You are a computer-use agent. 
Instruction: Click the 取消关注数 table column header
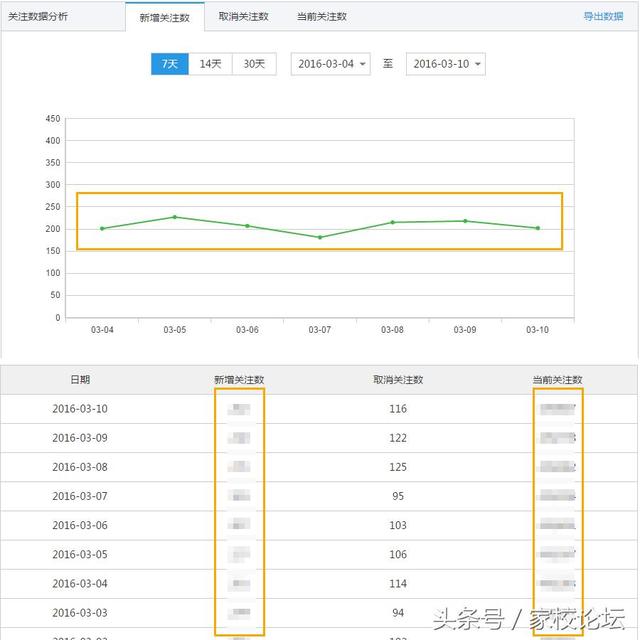398,380
